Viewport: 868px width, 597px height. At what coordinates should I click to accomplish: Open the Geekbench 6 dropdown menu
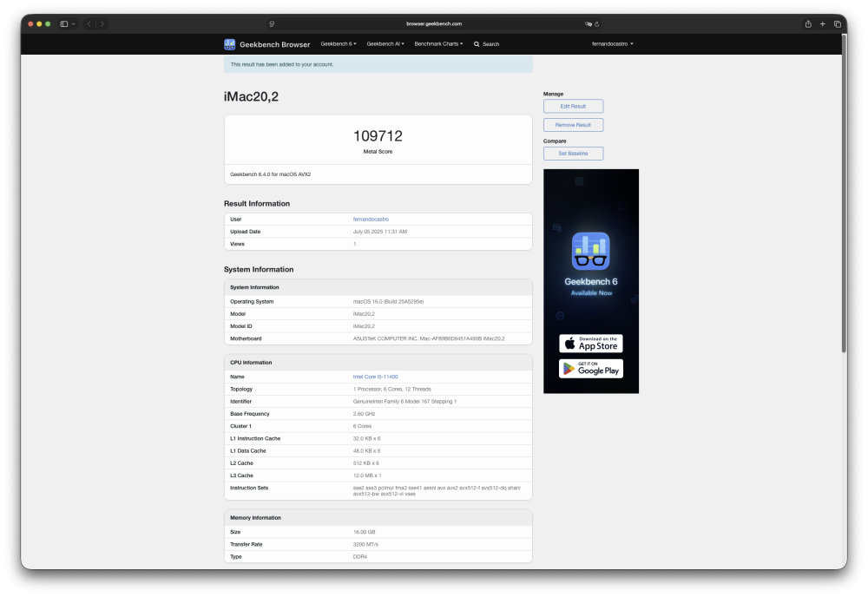[x=339, y=43]
